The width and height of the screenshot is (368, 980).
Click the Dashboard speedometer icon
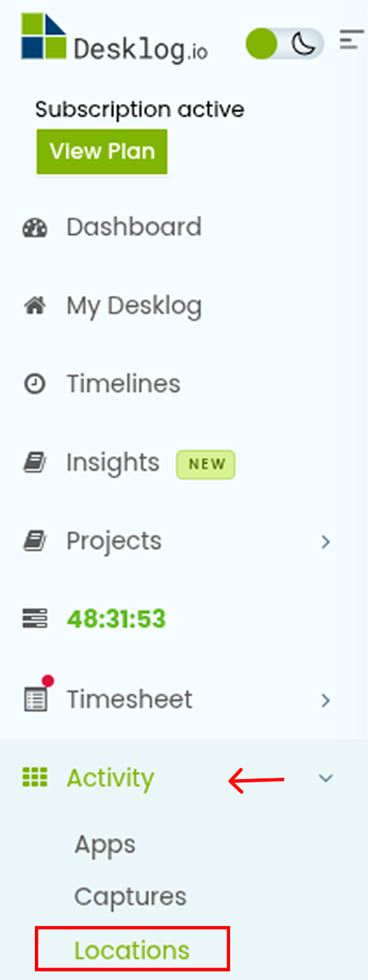click(35, 227)
